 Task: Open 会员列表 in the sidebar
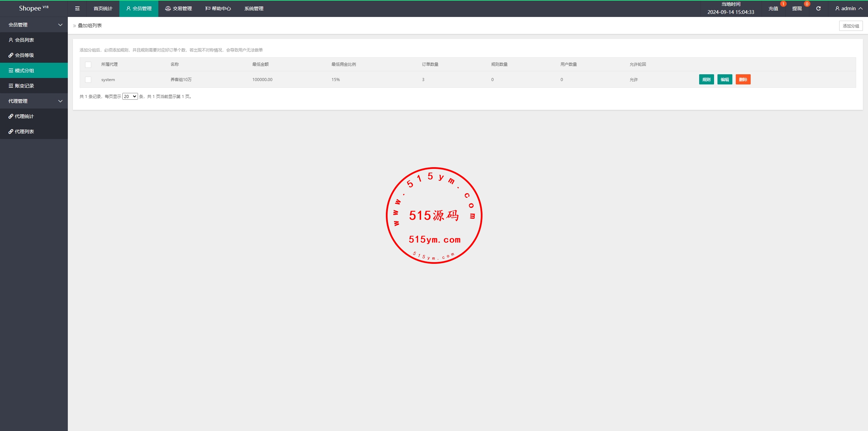click(x=24, y=40)
